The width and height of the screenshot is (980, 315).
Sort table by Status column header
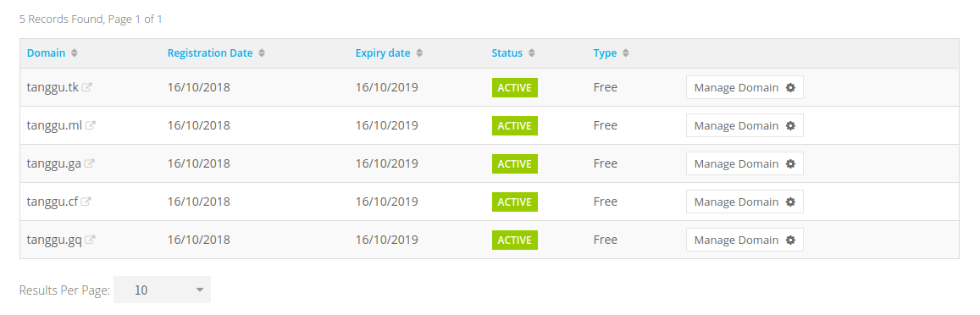[x=507, y=53]
